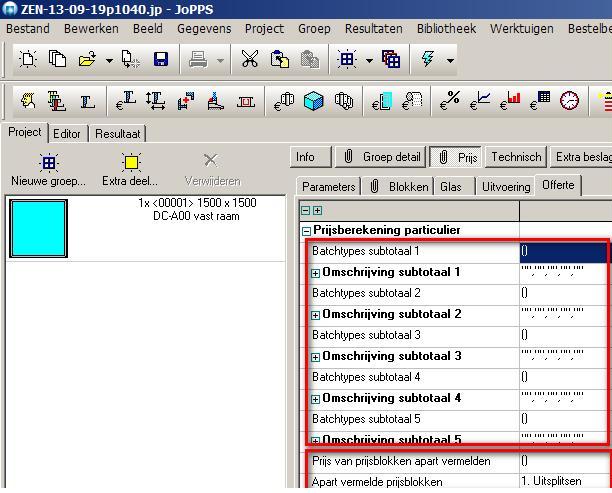Click the euro red bar chart icon

[510, 101]
